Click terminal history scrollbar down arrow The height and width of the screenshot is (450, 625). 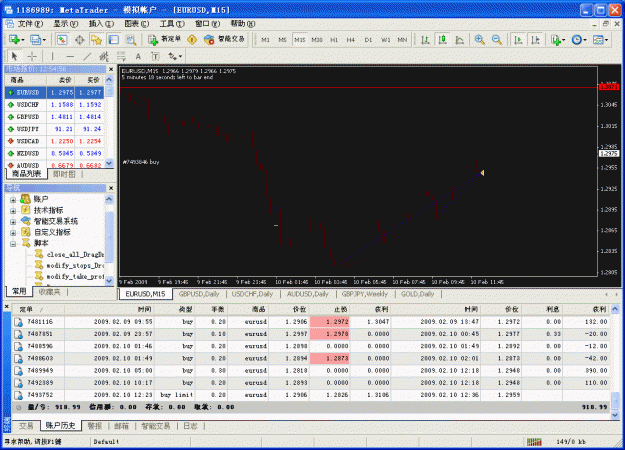tap(615, 415)
